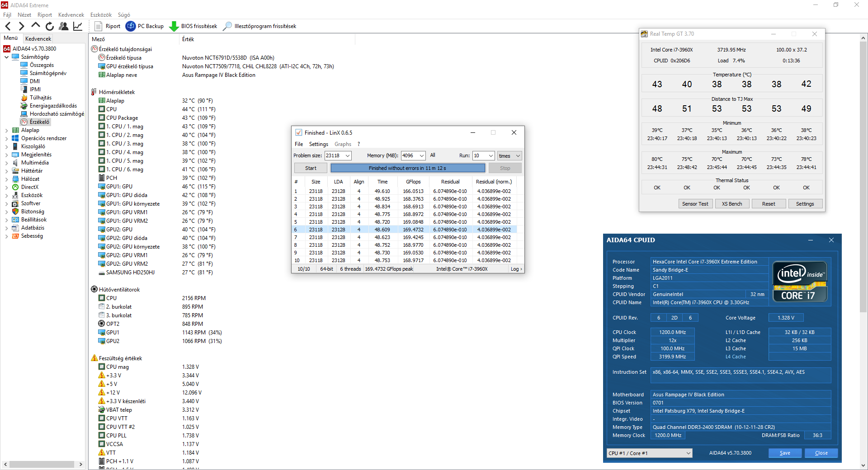Click the sidebar horizontal scrollbar
The height and width of the screenshot is (470, 868).
coord(42,464)
